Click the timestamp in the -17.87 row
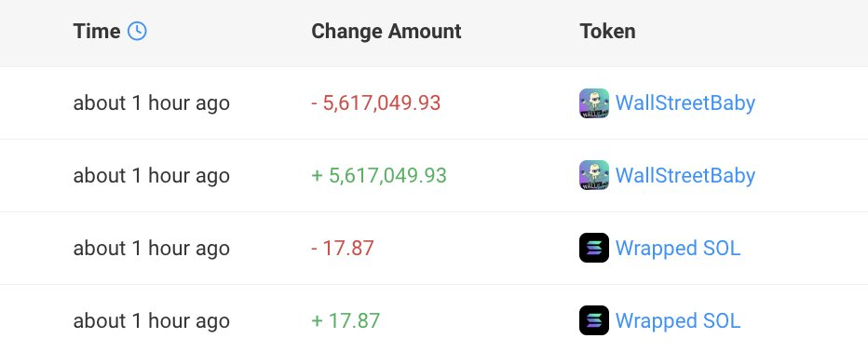The width and height of the screenshot is (868, 352). click(x=151, y=249)
